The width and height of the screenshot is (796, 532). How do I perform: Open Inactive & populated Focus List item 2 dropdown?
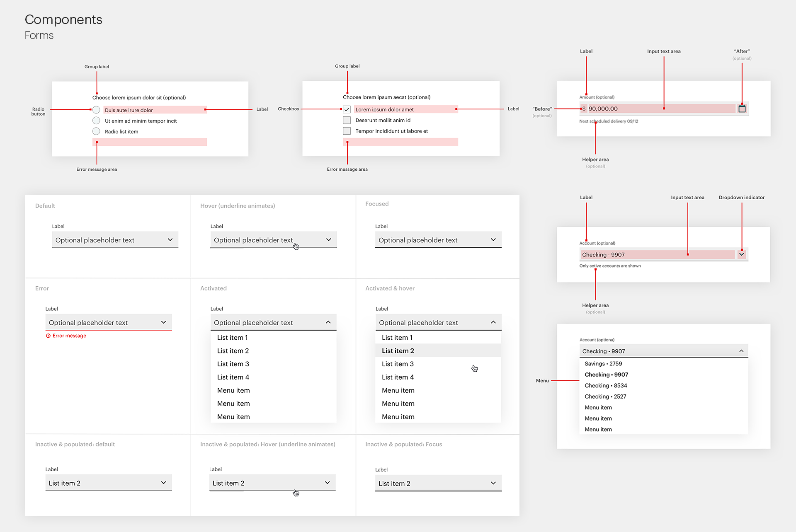(x=438, y=483)
